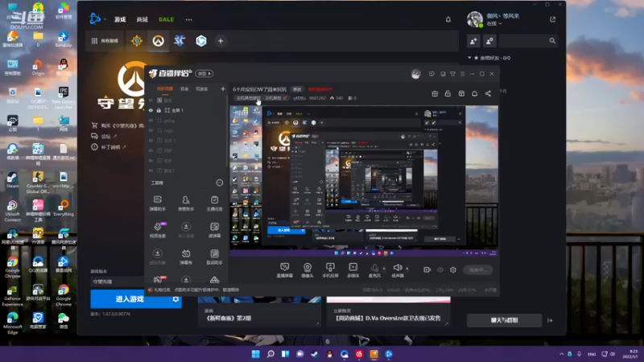The height and width of the screenshot is (362, 644).
Task: Add a 手机投屏 phone cast source
Action: [330, 270]
